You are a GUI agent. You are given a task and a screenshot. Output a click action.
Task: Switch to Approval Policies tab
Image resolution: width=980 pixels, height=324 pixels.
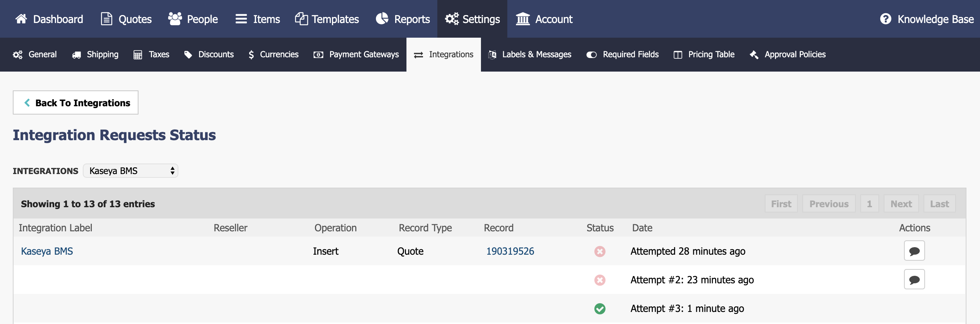click(x=787, y=55)
